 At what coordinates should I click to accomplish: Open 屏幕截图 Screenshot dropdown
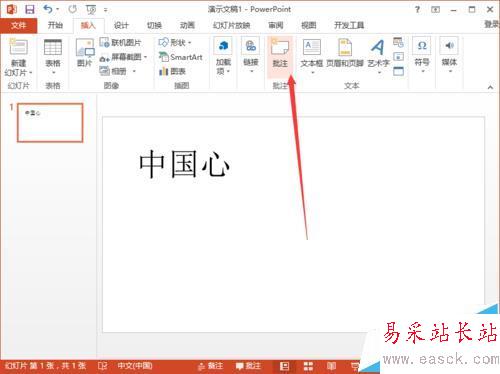124,57
